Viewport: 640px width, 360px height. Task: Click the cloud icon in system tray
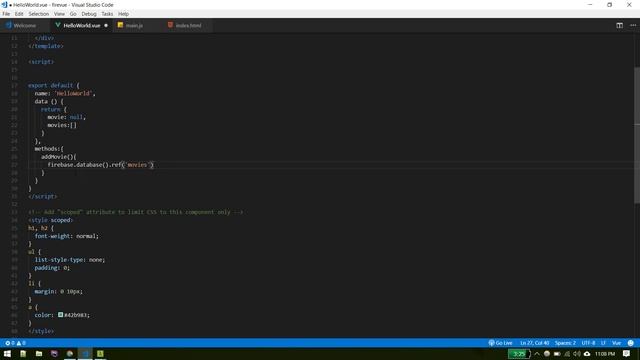(587, 354)
